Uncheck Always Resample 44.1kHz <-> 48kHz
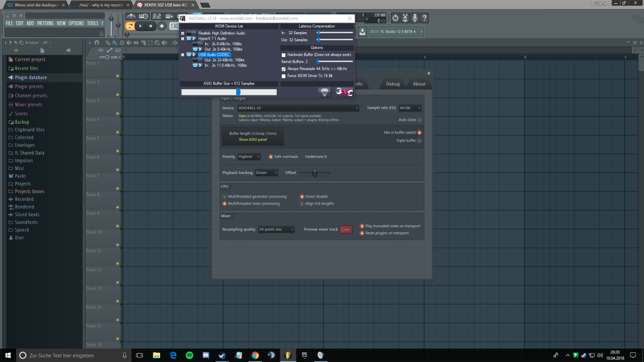The height and width of the screenshot is (362, 644). pos(284,69)
